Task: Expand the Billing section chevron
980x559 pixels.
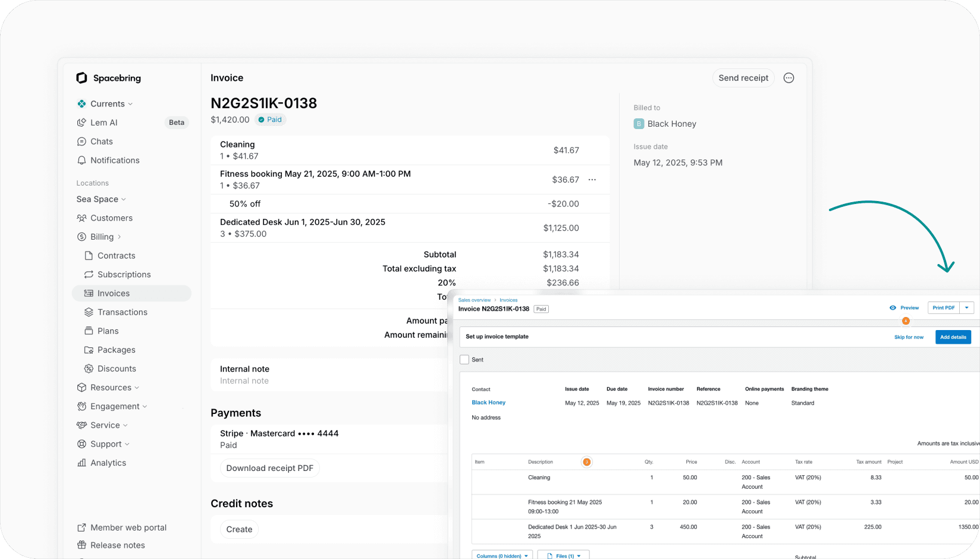Action: tap(119, 237)
